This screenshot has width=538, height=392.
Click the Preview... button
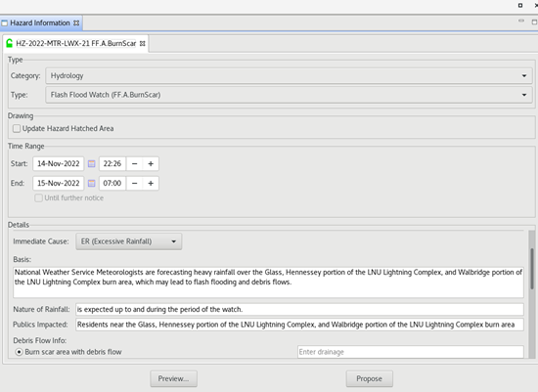coord(173,378)
